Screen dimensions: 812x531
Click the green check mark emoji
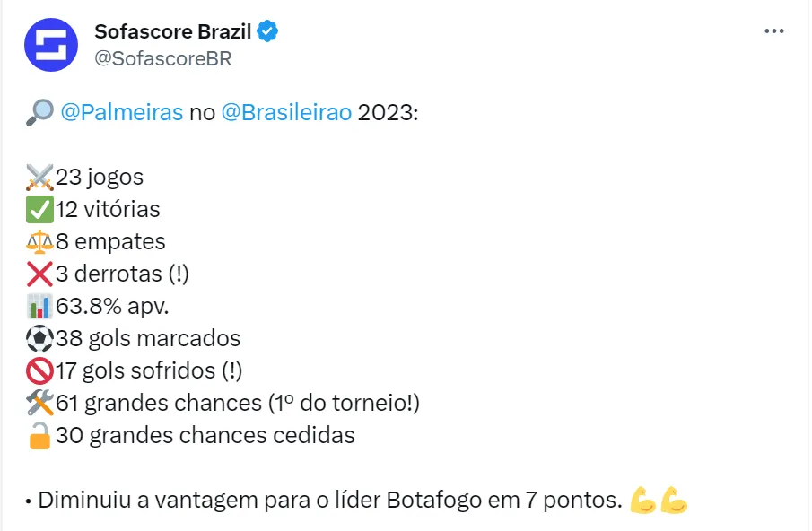(x=40, y=210)
